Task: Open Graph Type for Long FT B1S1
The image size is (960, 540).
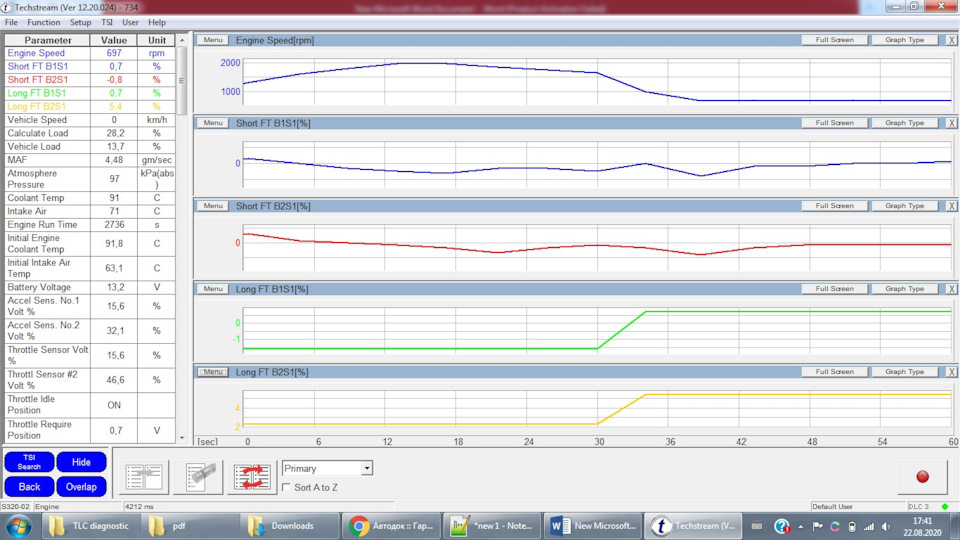Action: 904,289
